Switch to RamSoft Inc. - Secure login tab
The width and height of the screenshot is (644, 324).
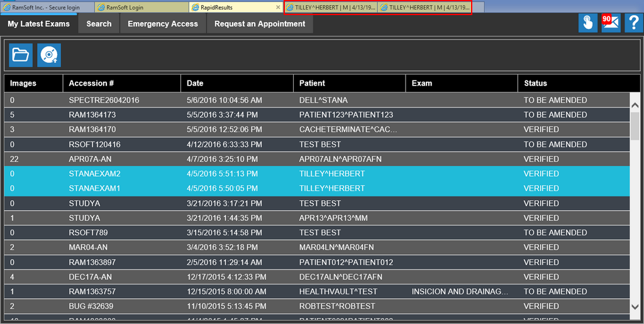coord(47,8)
